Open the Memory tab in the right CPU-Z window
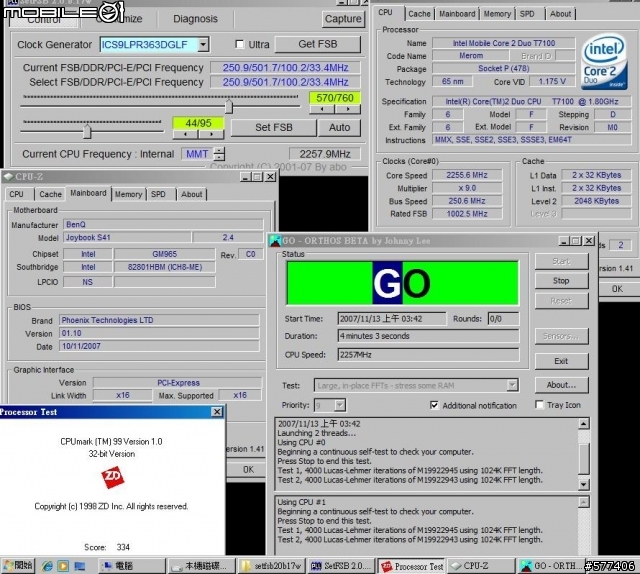The height and width of the screenshot is (574, 640). pos(497,14)
